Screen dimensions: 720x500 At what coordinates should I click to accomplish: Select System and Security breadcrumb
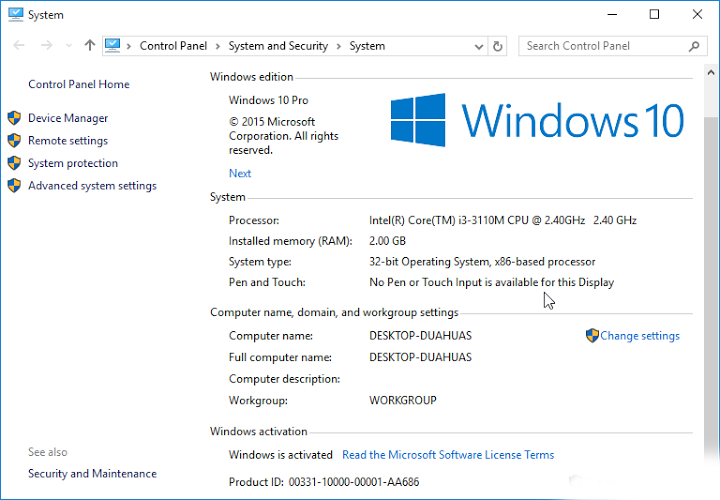tap(278, 46)
